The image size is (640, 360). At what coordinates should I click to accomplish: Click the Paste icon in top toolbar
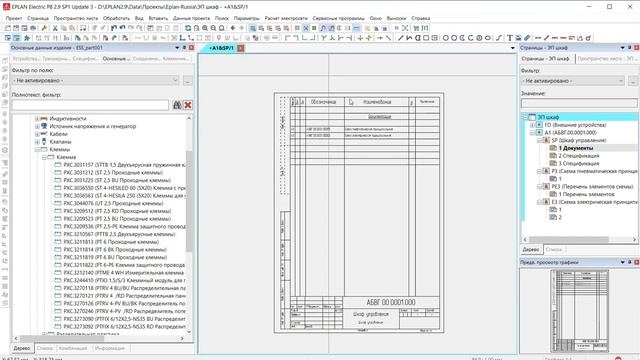point(72,28)
